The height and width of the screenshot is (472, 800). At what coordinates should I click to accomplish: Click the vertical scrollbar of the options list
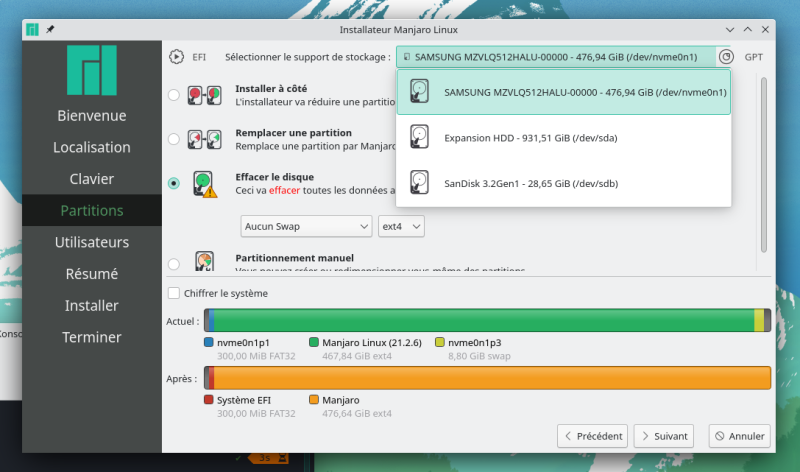click(764, 164)
